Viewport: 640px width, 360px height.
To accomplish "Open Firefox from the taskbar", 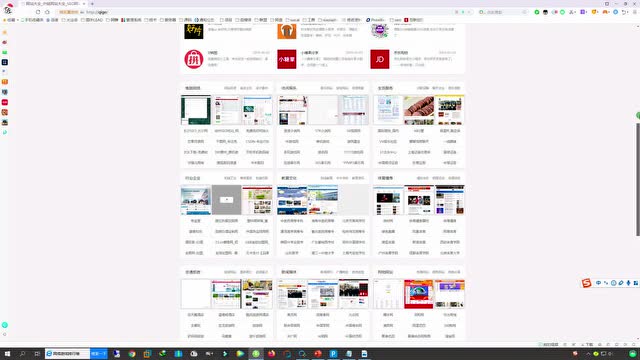I will click(271, 354).
